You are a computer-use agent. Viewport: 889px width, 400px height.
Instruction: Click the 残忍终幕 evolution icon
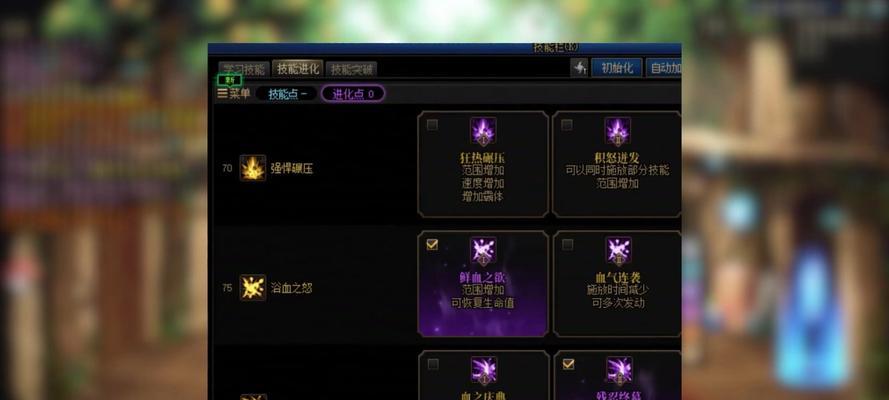(x=617, y=371)
